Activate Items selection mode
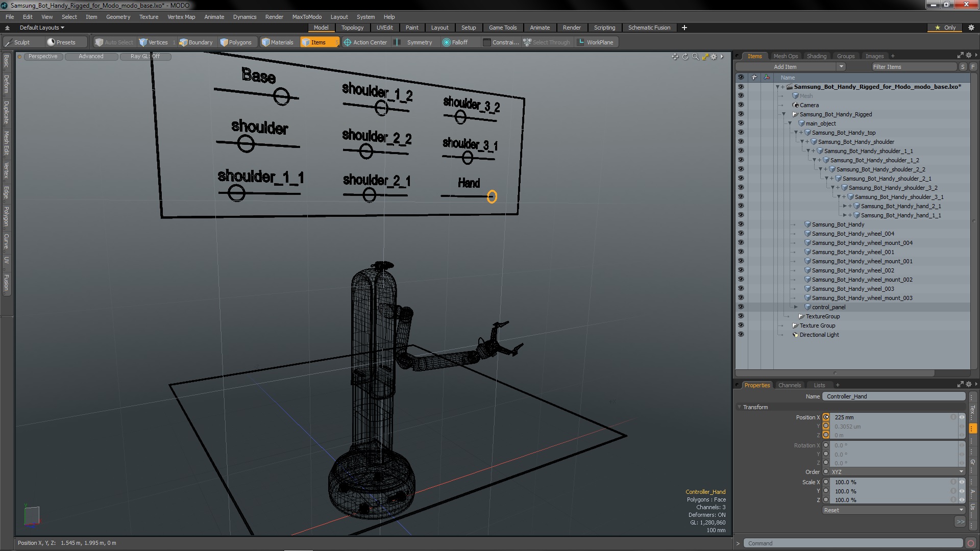The width and height of the screenshot is (980, 551). pos(318,42)
